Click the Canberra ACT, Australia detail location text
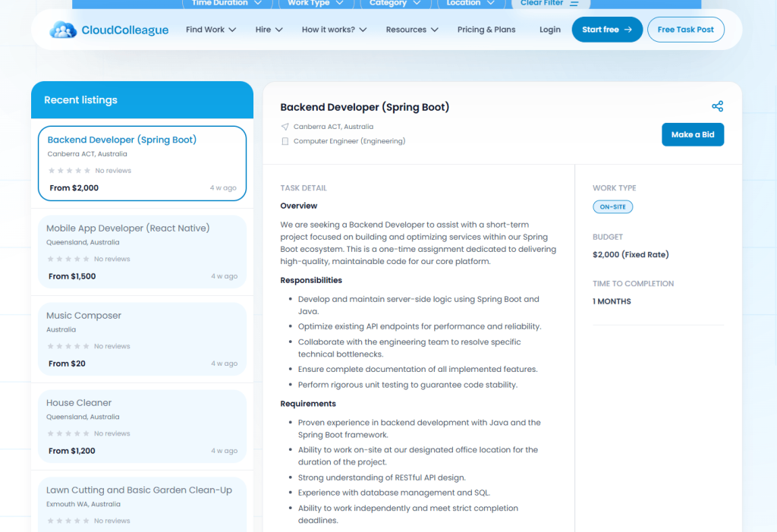The width and height of the screenshot is (777, 532). [334, 127]
